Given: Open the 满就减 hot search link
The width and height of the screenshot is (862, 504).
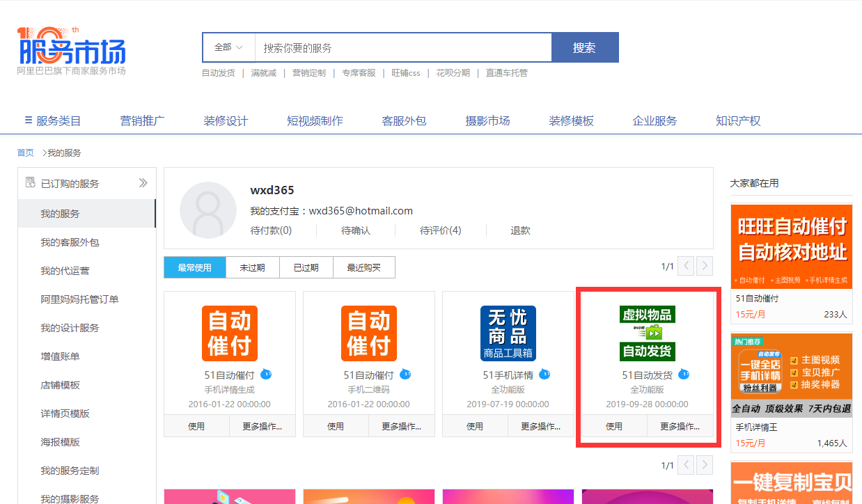Looking at the screenshot, I should pos(264,72).
